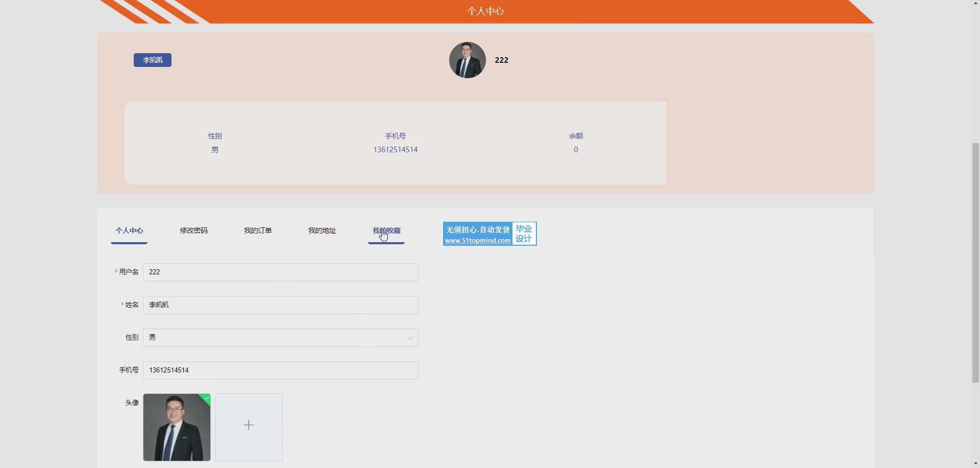Screen dimensions: 980x468
Task: Click the phone number 13612514514 in info card
Action: (396, 150)
